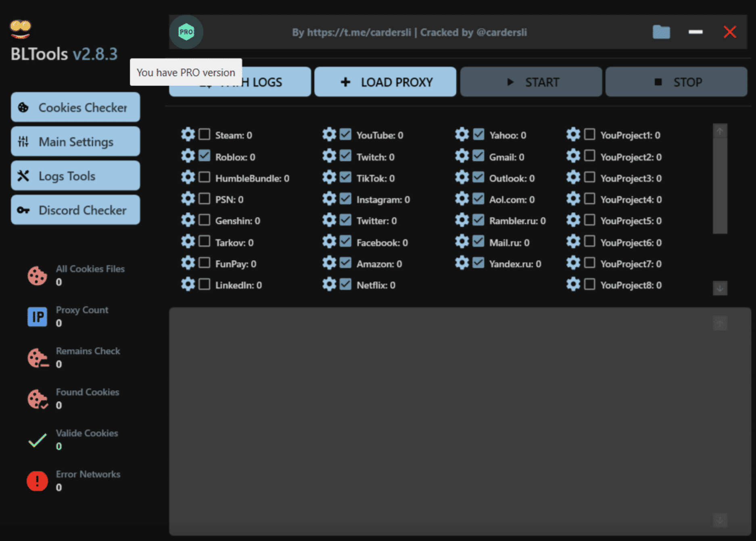Open the folder icon in title bar
The image size is (756, 541).
(661, 32)
